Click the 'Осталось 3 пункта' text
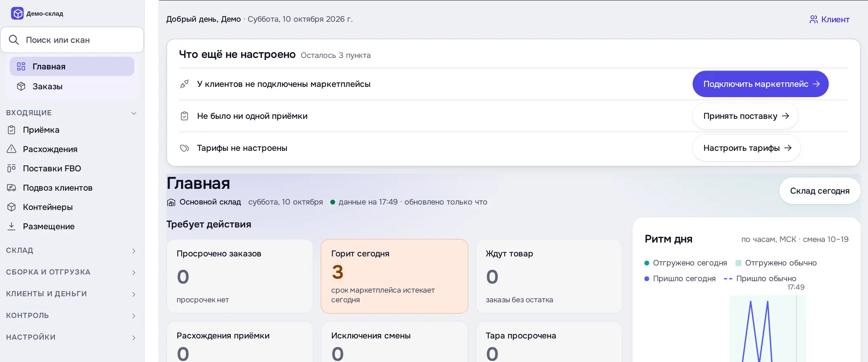The image size is (868, 362). click(x=336, y=55)
